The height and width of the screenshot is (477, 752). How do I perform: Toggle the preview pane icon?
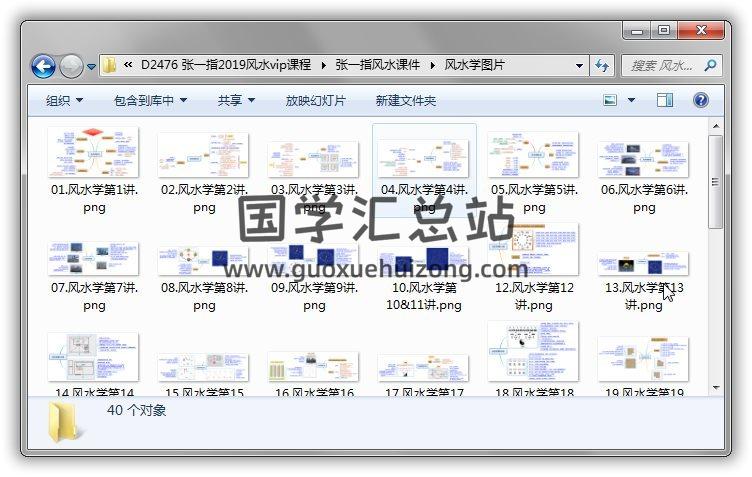[665, 100]
